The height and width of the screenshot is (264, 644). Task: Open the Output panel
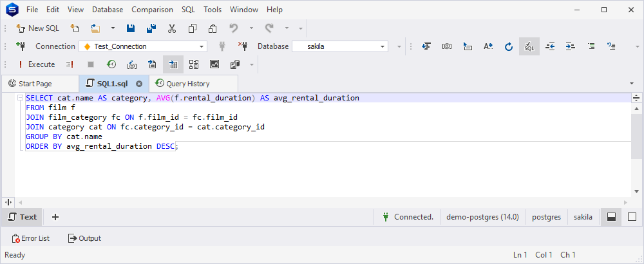pyautogui.click(x=84, y=238)
